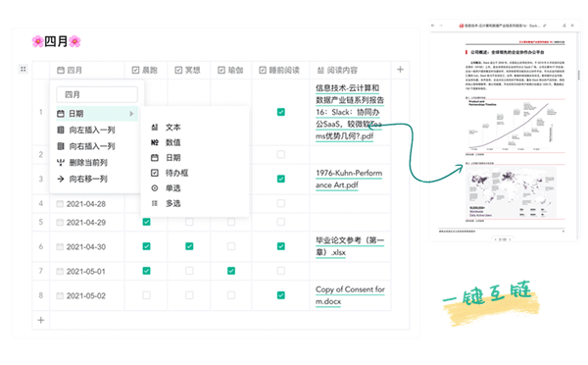Click the icon left of the preview close button
Image resolution: width=588 pixels, height=365 pixels.
564,26
